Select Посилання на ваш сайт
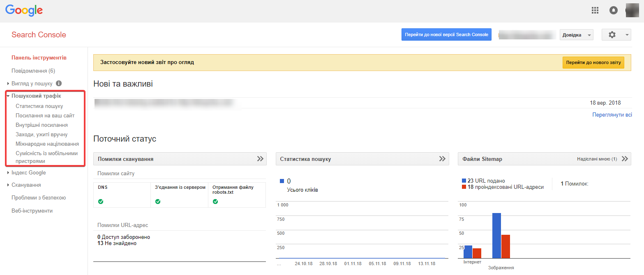The height and width of the screenshot is (275, 644). pos(45,116)
